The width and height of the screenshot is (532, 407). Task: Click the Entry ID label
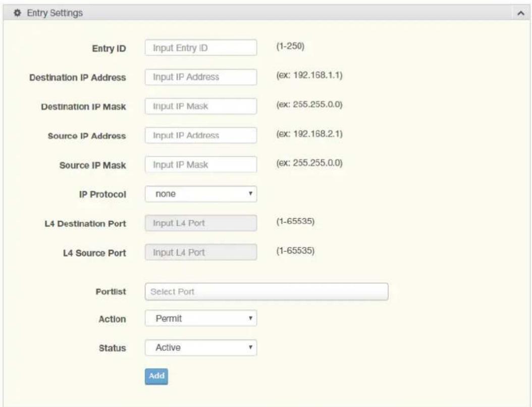tap(109, 48)
